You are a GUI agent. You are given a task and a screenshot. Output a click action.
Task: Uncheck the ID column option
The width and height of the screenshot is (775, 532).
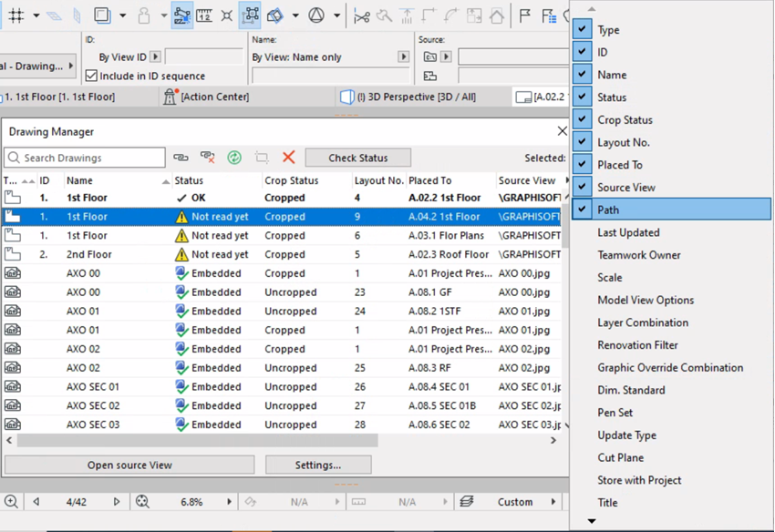582,51
